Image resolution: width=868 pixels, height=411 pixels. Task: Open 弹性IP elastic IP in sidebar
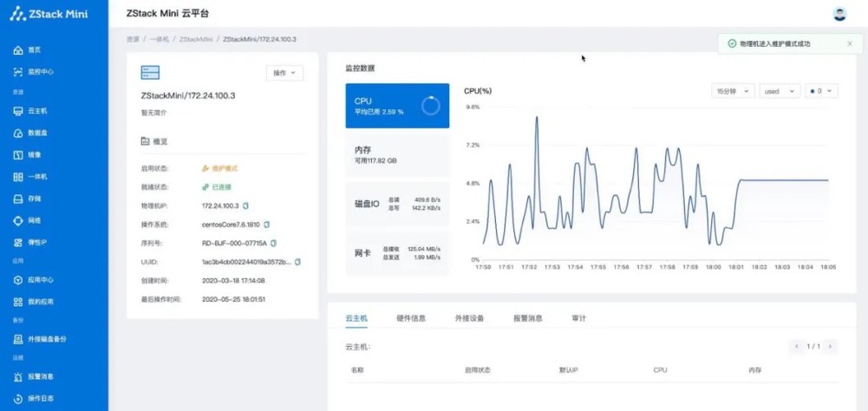tap(30, 242)
